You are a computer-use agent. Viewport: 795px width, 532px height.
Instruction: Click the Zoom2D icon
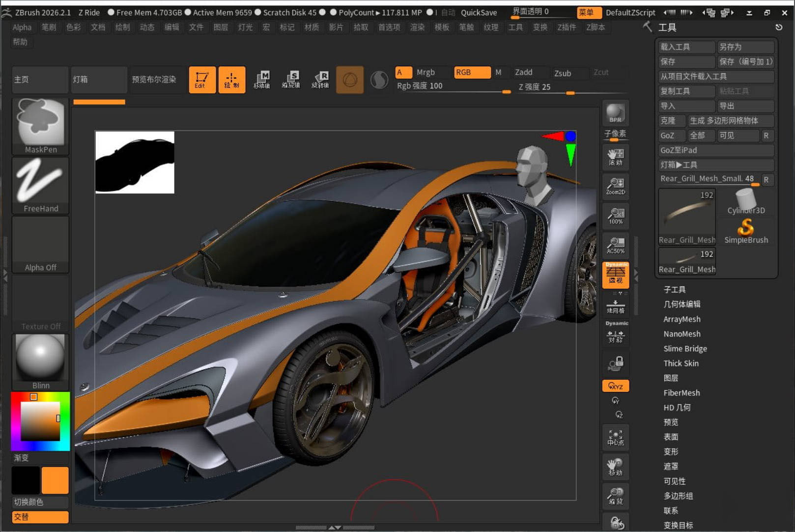pos(615,186)
